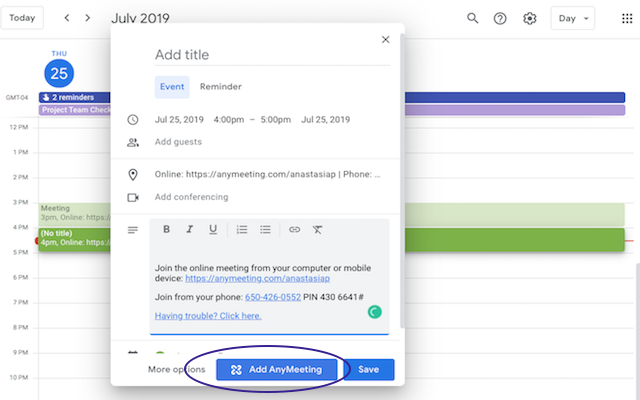Toggle italic formatting in description
640x400 pixels.
click(x=189, y=229)
